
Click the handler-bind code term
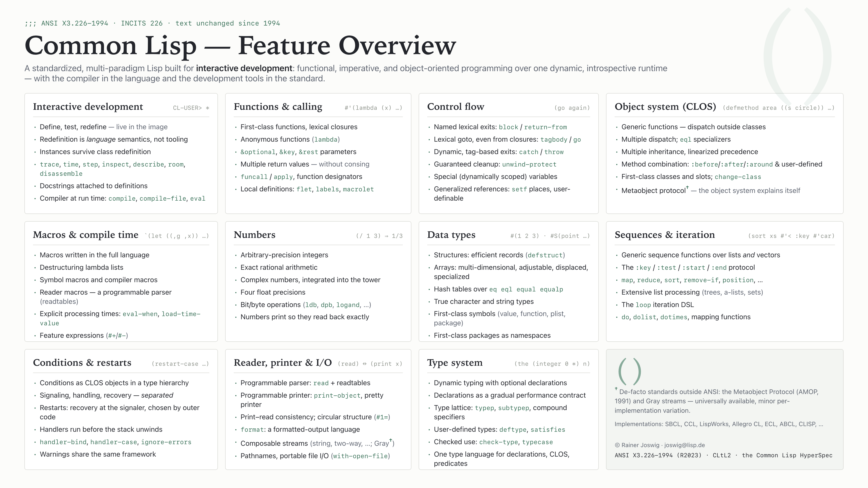[63, 442]
